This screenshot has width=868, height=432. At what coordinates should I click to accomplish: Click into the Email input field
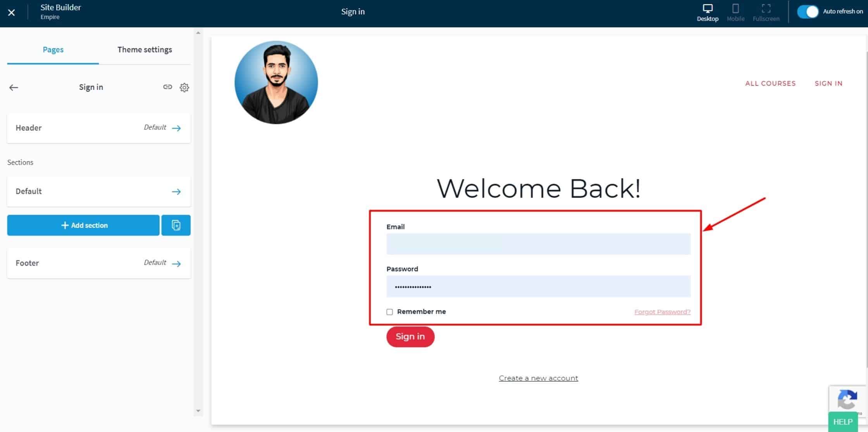[x=538, y=244]
